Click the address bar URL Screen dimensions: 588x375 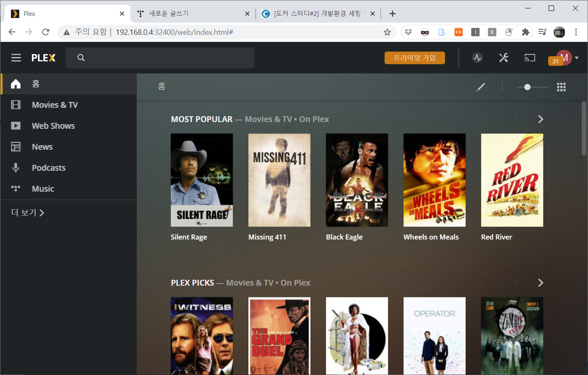[174, 32]
